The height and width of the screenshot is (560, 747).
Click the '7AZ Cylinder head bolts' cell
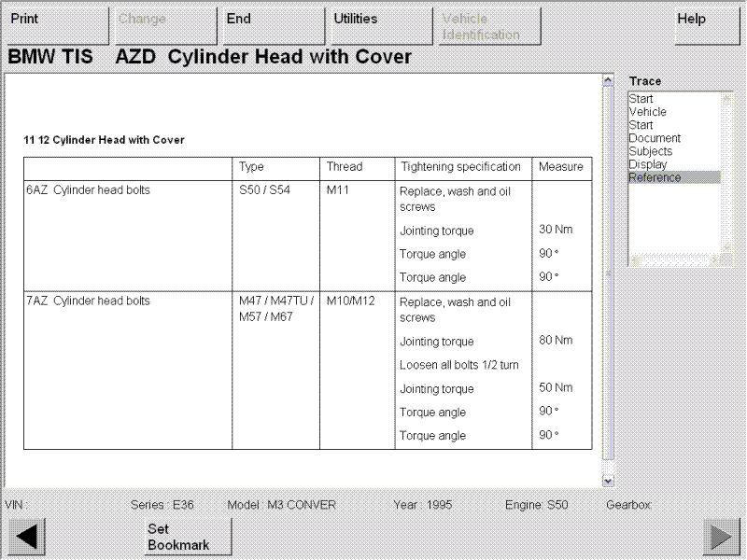point(88,301)
